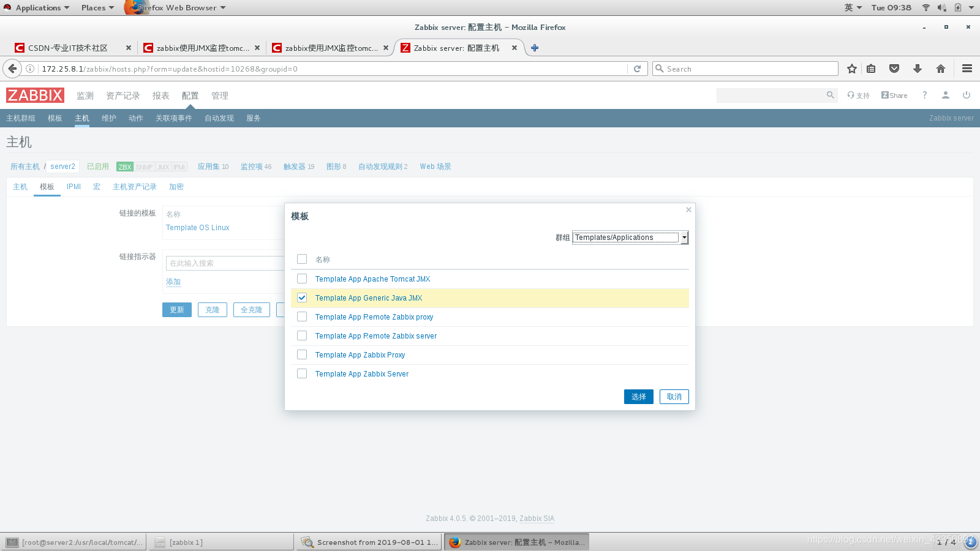Toggle the select-all 名称 checkbox
The height and width of the screenshot is (551, 980).
(x=302, y=259)
